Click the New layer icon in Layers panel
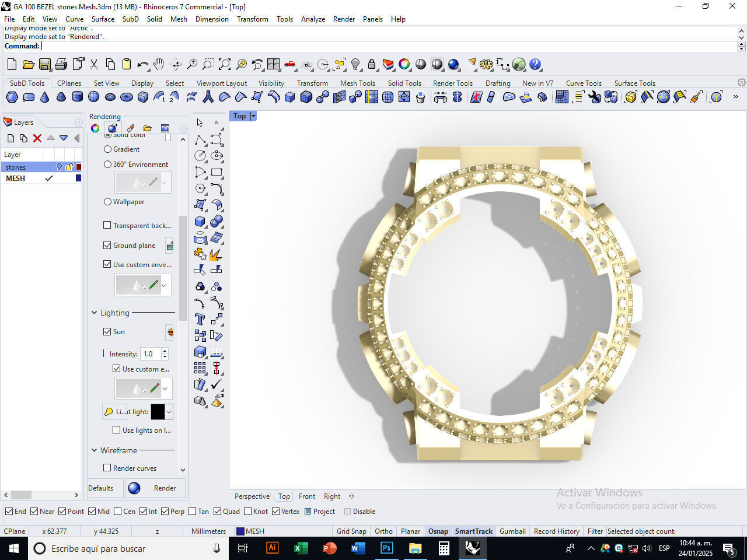The image size is (747, 560). (x=11, y=138)
